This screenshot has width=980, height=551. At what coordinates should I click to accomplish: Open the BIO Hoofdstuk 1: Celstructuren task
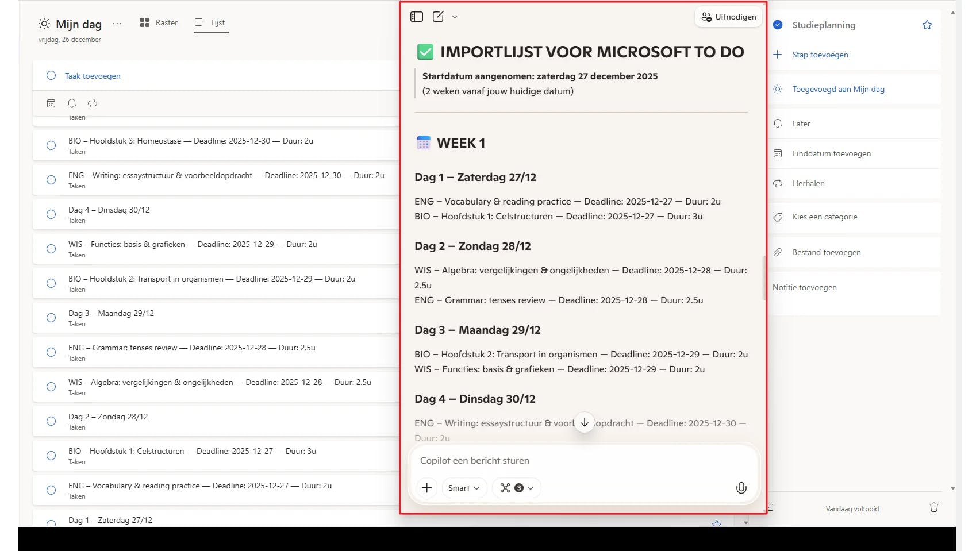coord(216,456)
